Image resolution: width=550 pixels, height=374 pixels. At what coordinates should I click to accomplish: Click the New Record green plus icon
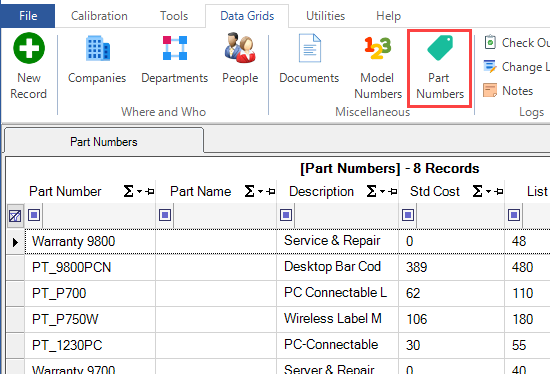click(29, 48)
